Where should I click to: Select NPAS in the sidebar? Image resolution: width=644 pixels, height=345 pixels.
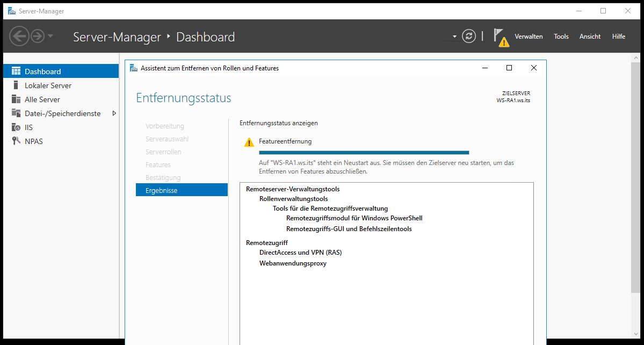tap(61, 141)
